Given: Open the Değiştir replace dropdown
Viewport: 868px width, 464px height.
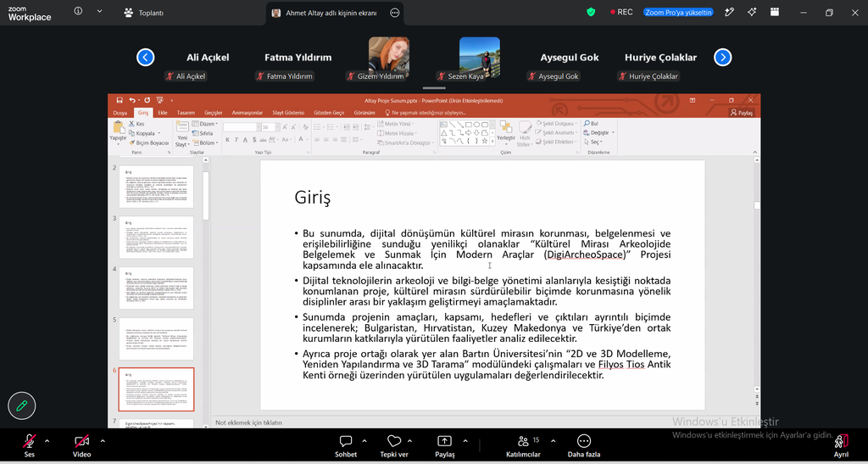Looking at the screenshot, I should [x=599, y=133].
